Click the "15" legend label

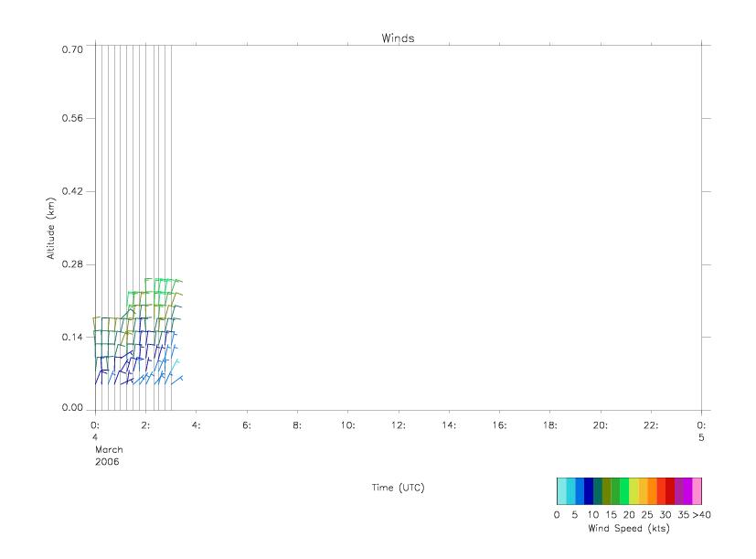[611, 514]
